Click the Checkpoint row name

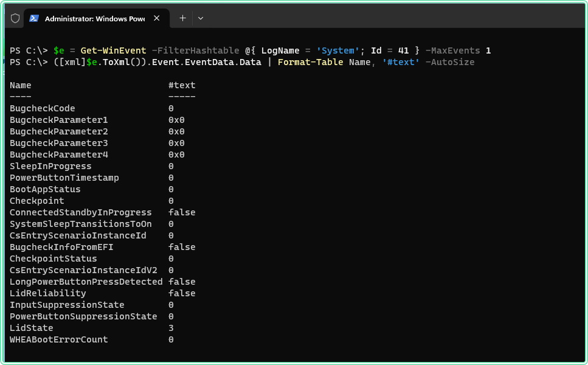coord(36,201)
